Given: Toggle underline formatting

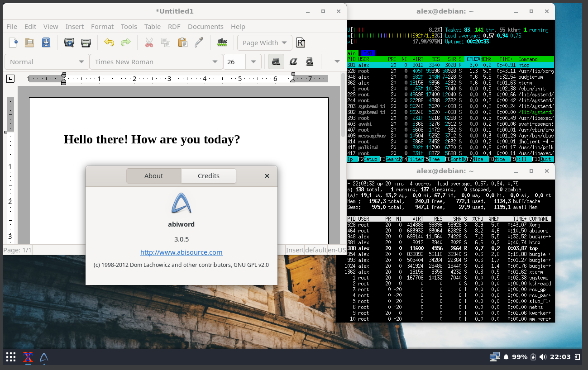Looking at the screenshot, I should click(310, 62).
